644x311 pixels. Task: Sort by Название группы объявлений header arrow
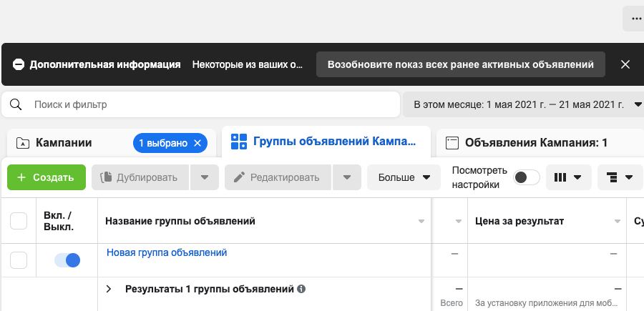pos(421,222)
